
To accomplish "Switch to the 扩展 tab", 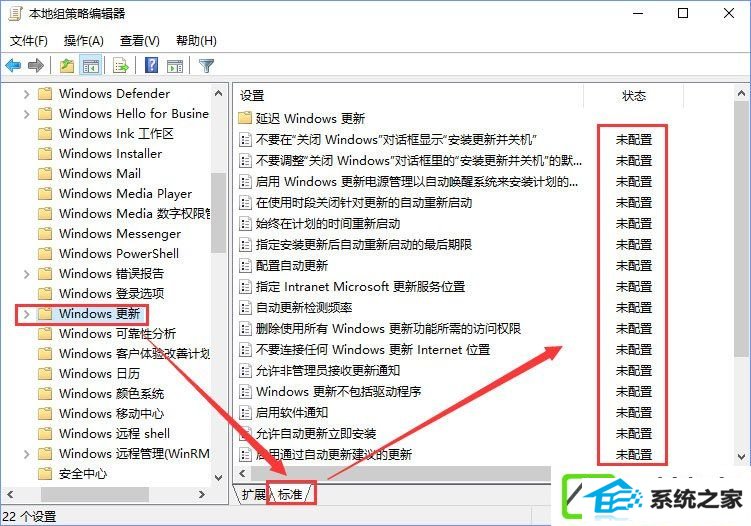I will pos(253,494).
